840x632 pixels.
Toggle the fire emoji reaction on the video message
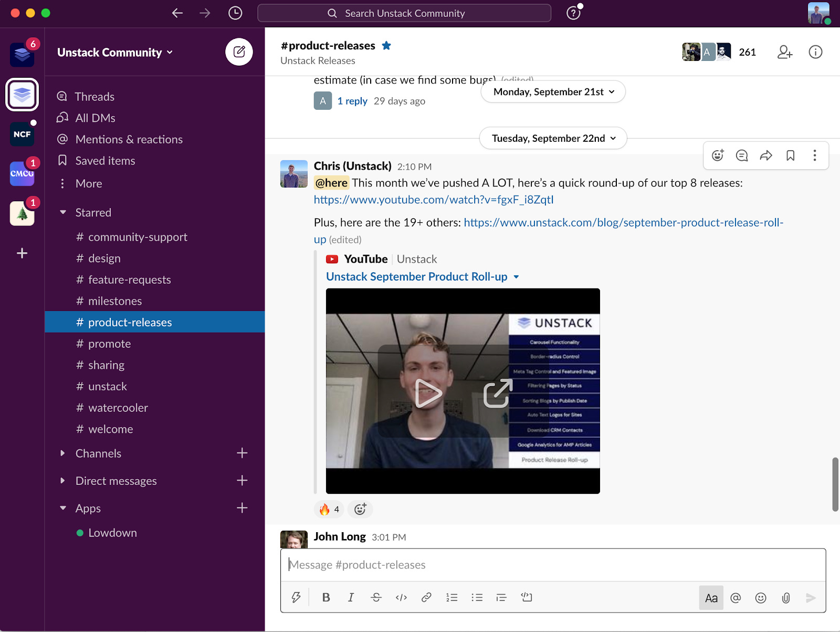[328, 509]
